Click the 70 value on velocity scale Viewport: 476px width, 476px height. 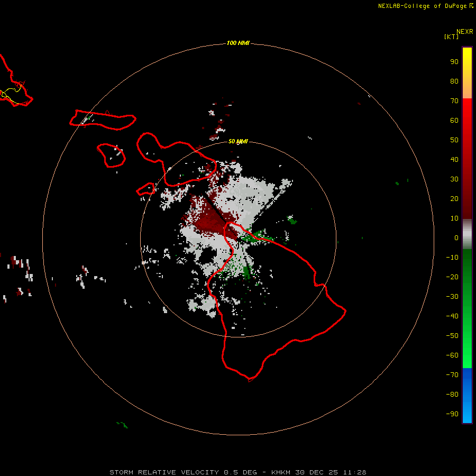coord(454,101)
